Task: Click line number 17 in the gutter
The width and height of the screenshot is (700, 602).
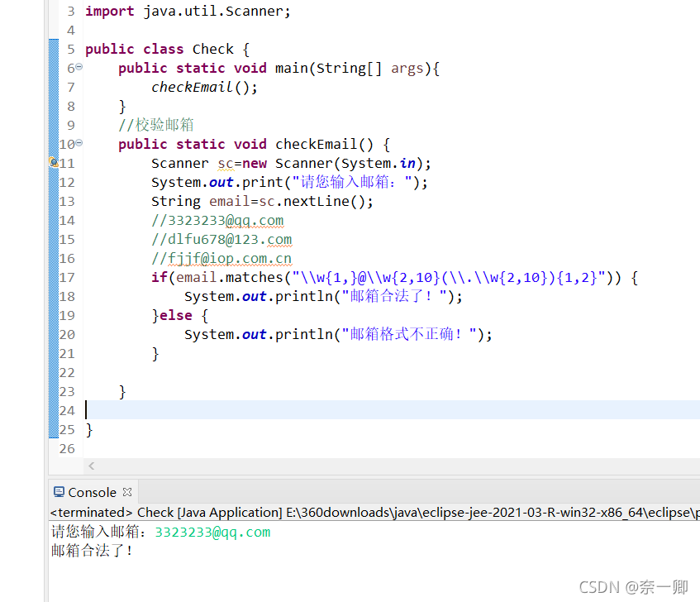Action: (67, 278)
